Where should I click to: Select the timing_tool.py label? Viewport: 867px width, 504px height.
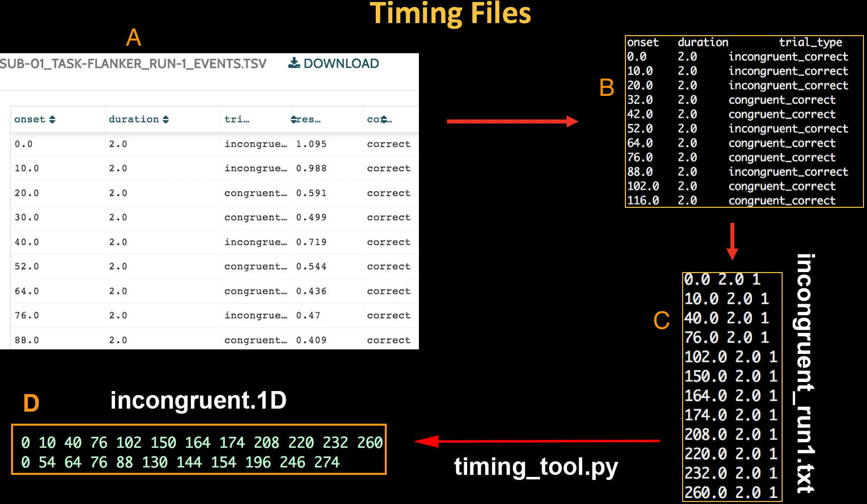[x=536, y=467]
